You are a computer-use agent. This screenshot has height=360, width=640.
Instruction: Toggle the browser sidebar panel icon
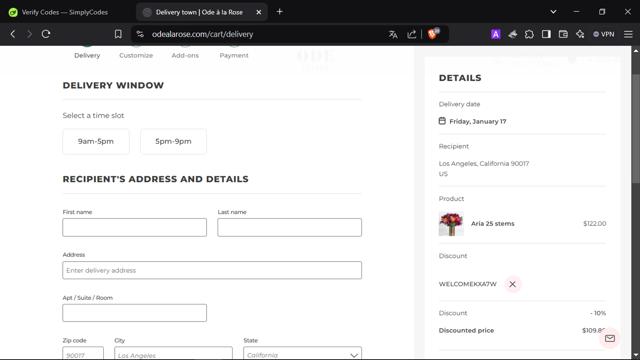[x=546, y=34]
